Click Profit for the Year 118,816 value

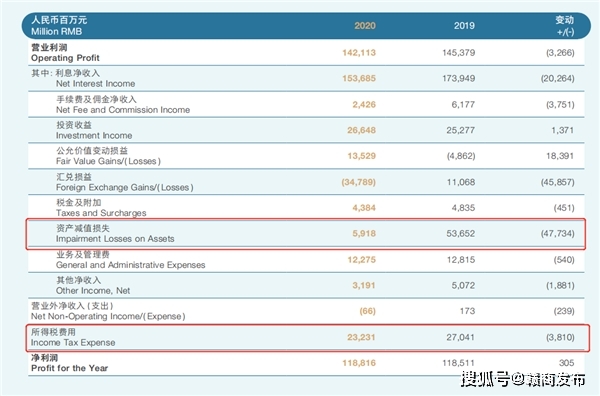pyautogui.click(x=359, y=363)
